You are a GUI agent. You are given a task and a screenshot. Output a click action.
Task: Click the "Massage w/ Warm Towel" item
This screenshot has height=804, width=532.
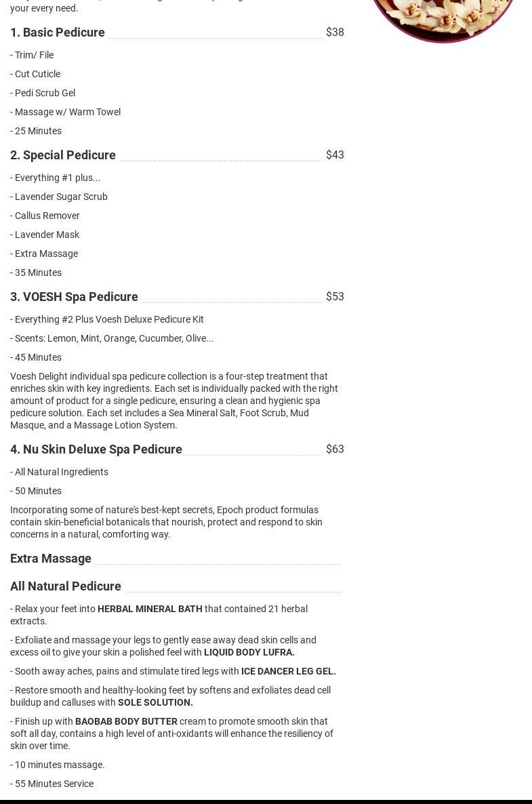pyautogui.click(x=67, y=112)
